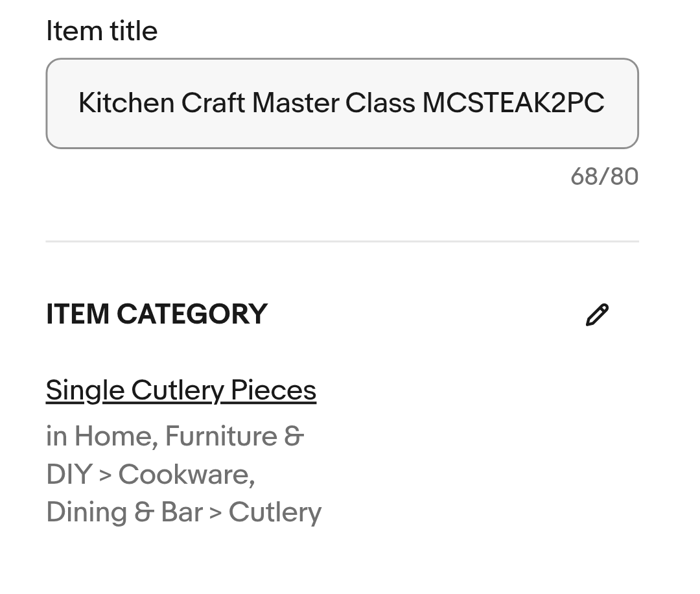Click the "Item title" field label
Viewport: 700px width, 594px height.
(x=102, y=31)
